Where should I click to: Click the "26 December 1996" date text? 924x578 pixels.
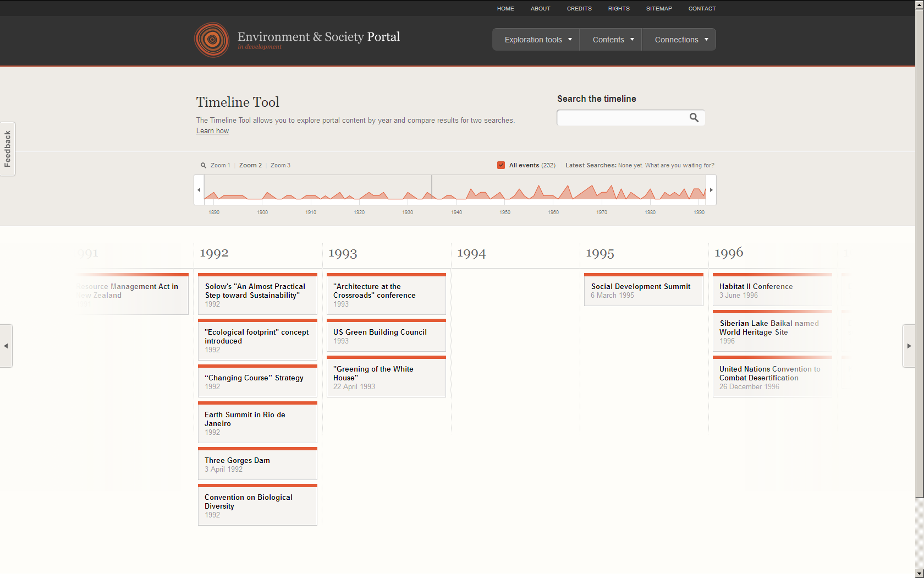(x=749, y=387)
